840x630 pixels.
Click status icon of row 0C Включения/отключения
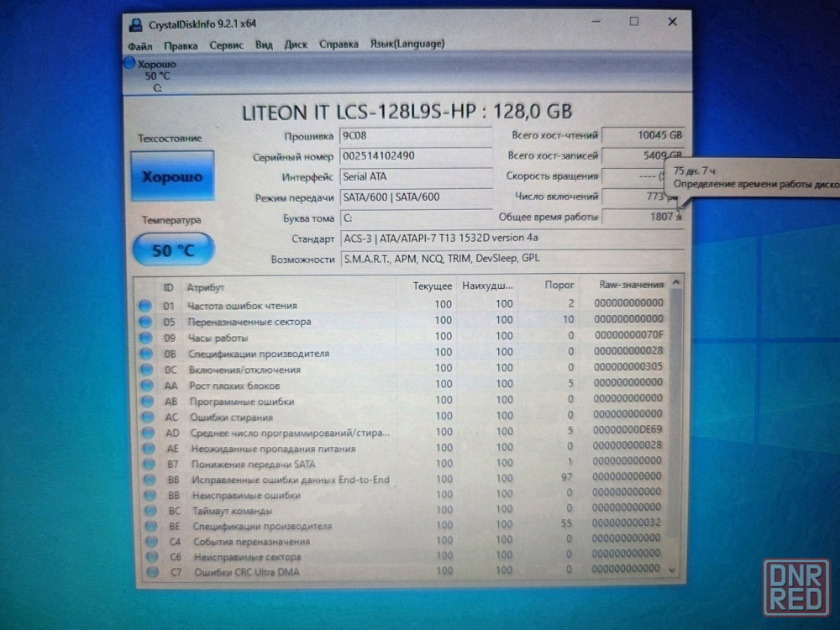coord(147,369)
